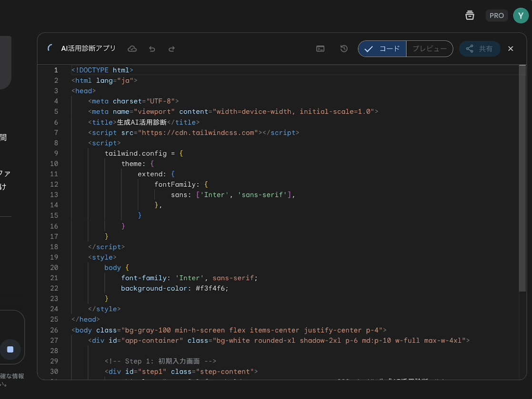Click the tailwindcss CDN URL string
This screenshot has height=399, width=532.
(x=198, y=133)
